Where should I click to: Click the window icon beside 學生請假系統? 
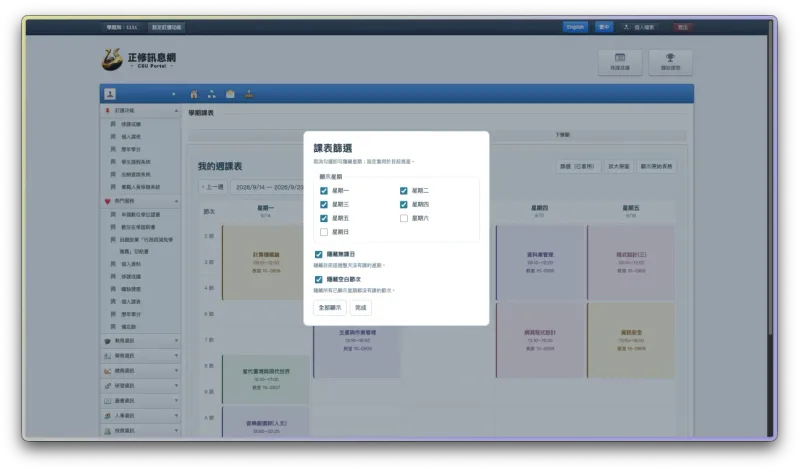pos(113,162)
